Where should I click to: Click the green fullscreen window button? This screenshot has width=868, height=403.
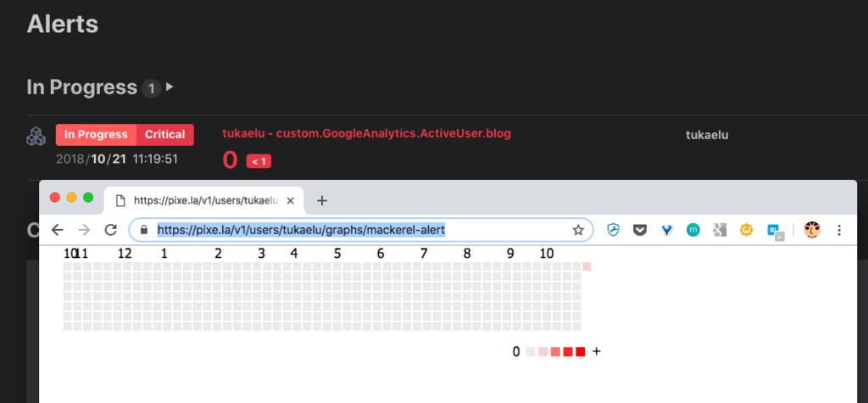88,198
